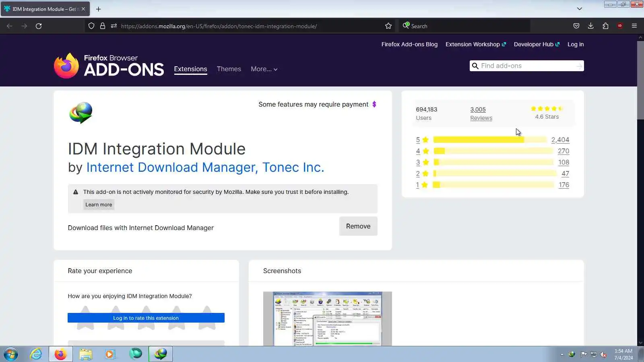Open the site permissions icon in address bar
644x362 pixels.
[114, 26]
